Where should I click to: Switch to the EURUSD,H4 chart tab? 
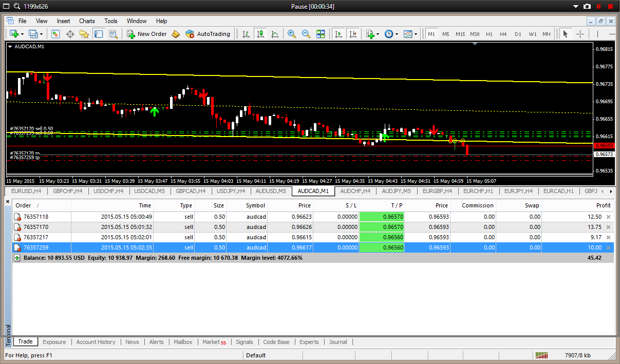pos(26,191)
